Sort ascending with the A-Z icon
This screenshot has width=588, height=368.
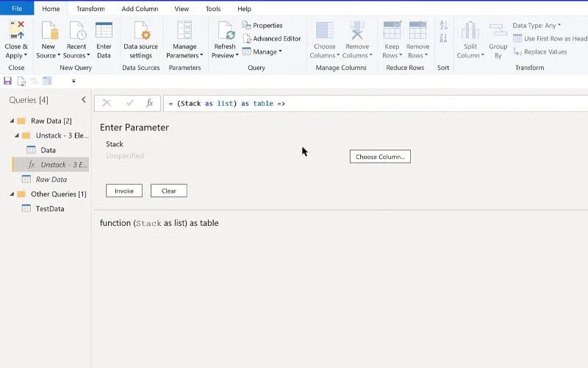[x=444, y=25]
